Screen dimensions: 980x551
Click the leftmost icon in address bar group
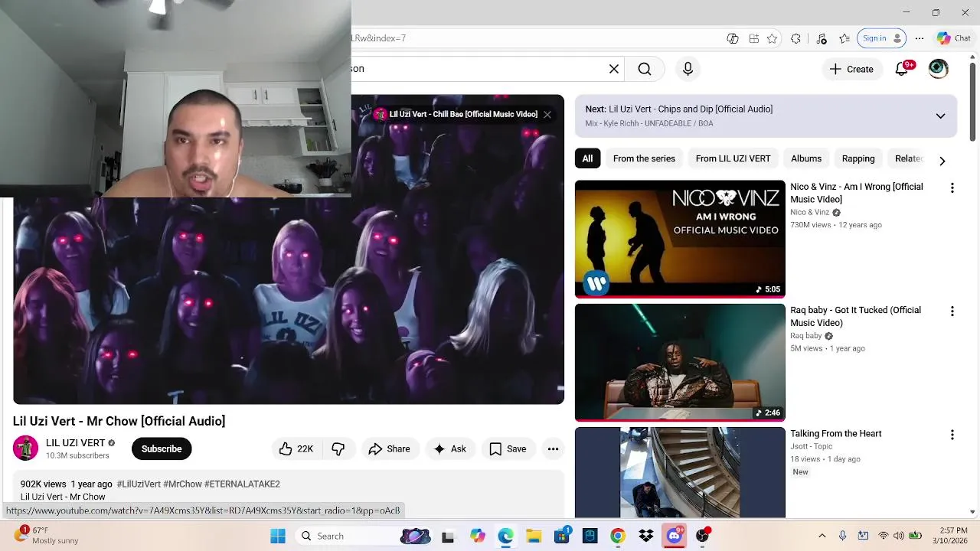[x=733, y=38]
